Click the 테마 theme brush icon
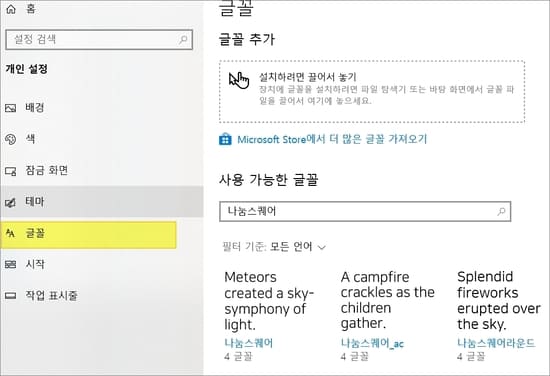550x376 pixels. [x=11, y=202]
